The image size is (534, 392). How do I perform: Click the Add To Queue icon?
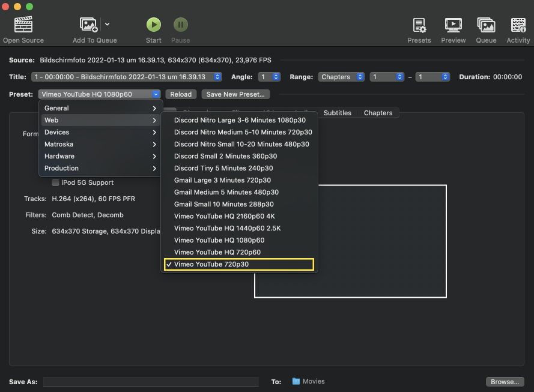point(88,25)
